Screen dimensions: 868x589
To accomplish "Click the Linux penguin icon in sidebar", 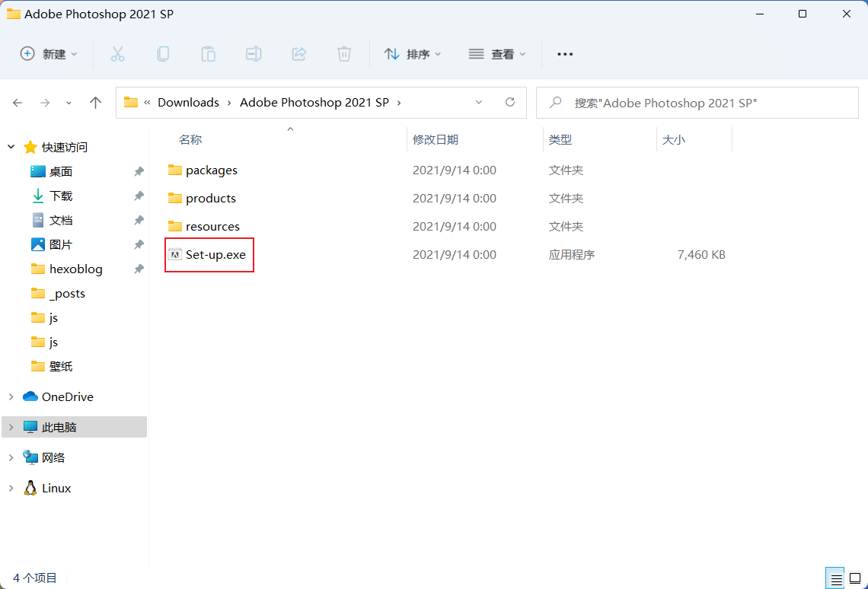I will pos(30,488).
